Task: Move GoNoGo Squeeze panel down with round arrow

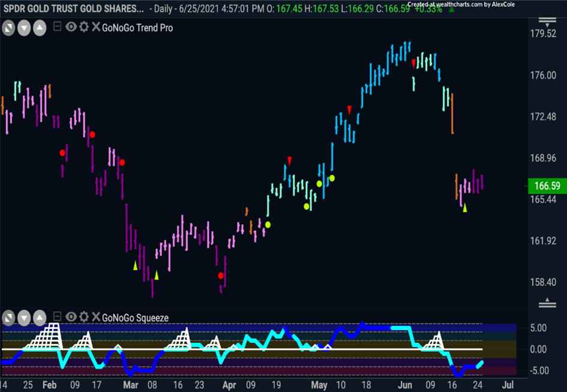Action: click(24, 318)
